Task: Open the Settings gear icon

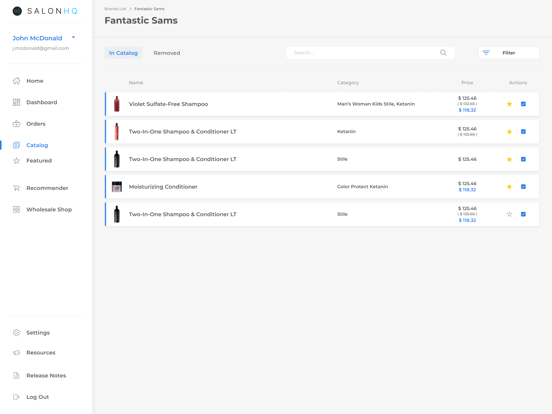Action: click(x=16, y=333)
